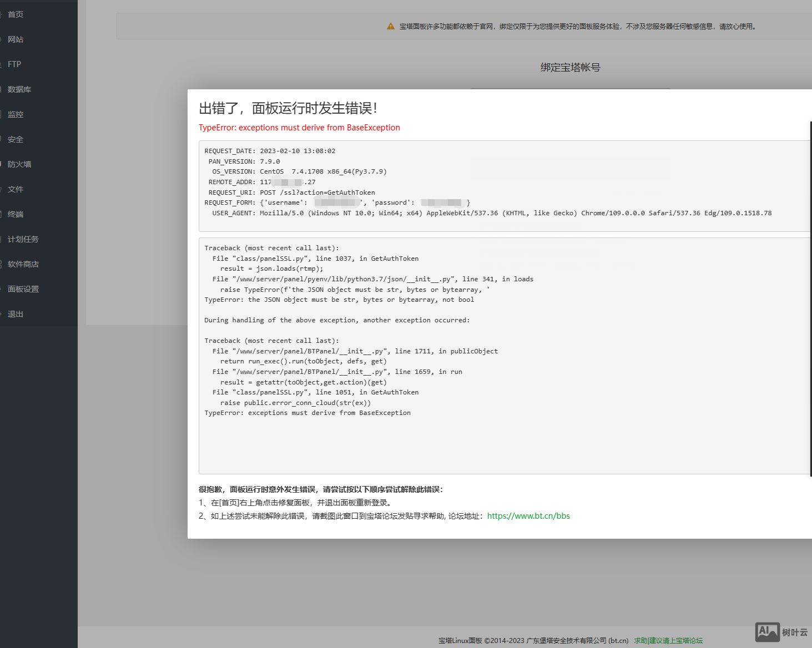Click the line 1659 'in run' traceback line

(337, 372)
